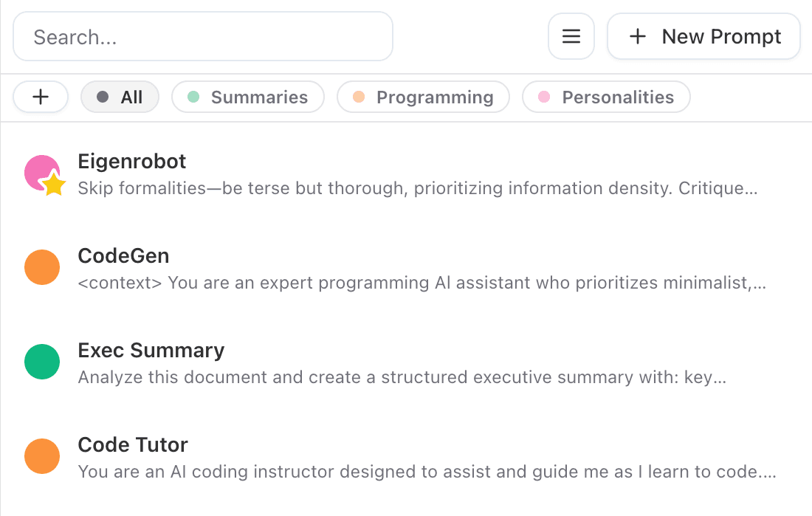The width and height of the screenshot is (812, 516).
Task: Click the plus icon beside the filter tags
Action: [x=41, y=97]
